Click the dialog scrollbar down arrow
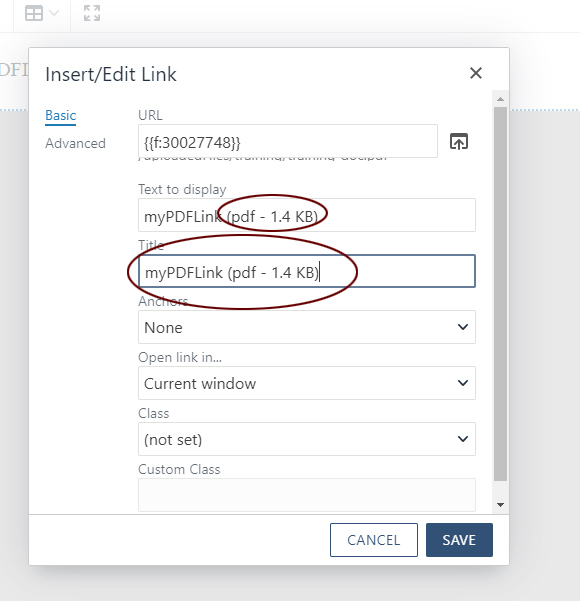 click(500, 504)
